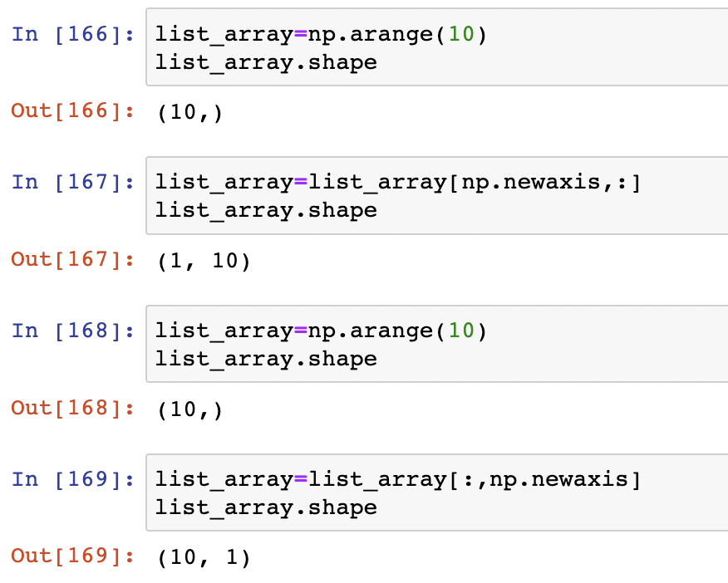Select the In [166] prompt label
Image resolution: width=728 pixels, height=583 pixels.
coord(73,34)
